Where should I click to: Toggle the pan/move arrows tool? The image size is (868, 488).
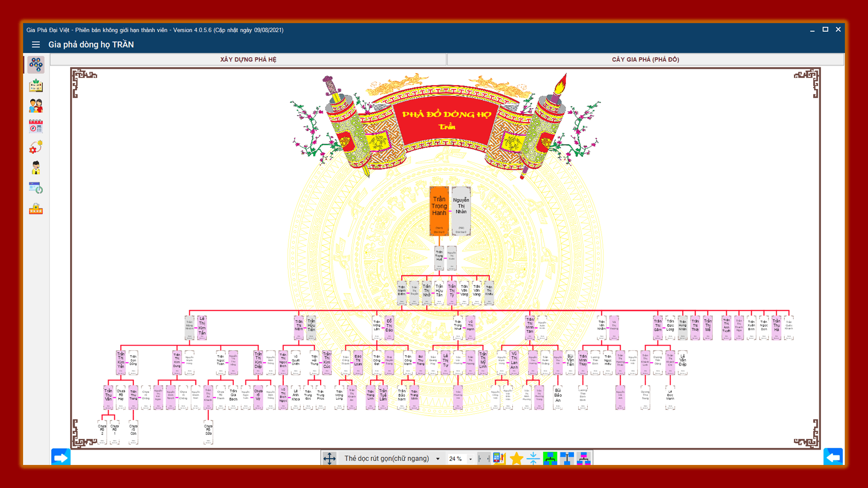click(x=330, y=458)
